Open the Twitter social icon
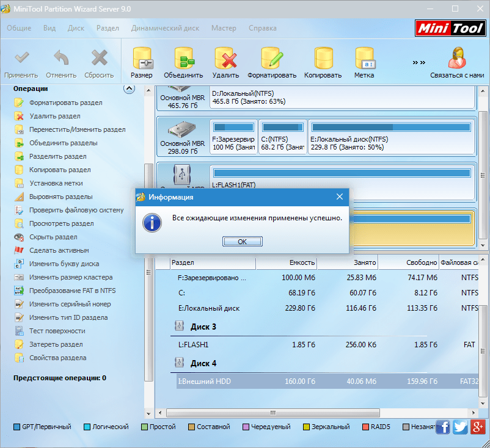Image resolution: width=490 pixels, height=448 pixels. [x=461, y=427]
